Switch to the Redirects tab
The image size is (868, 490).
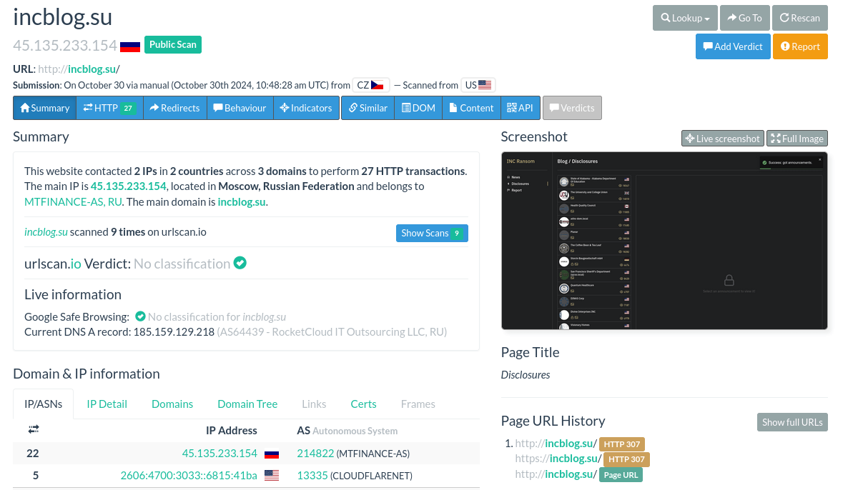click(x=174, y=108)
